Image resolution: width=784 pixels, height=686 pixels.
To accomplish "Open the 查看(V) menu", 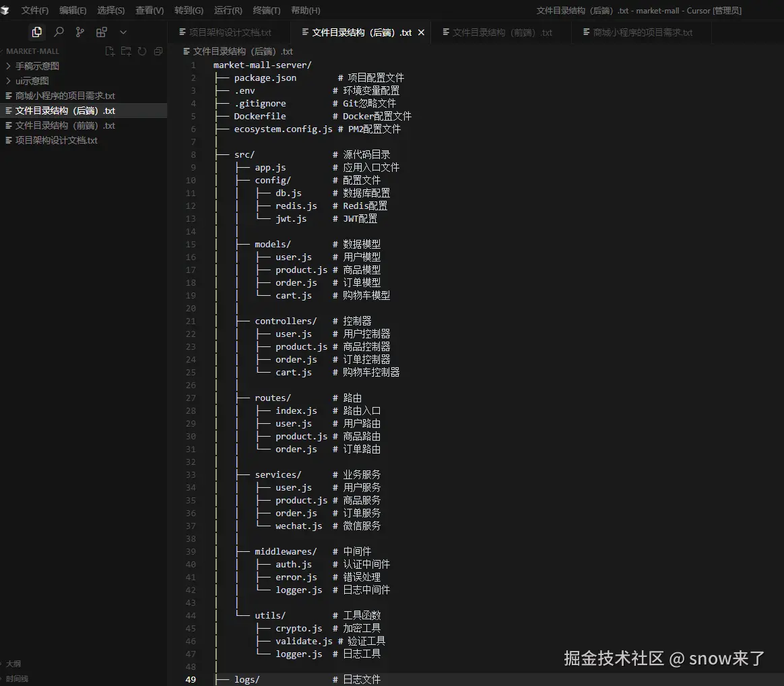I will pos(150,10).
